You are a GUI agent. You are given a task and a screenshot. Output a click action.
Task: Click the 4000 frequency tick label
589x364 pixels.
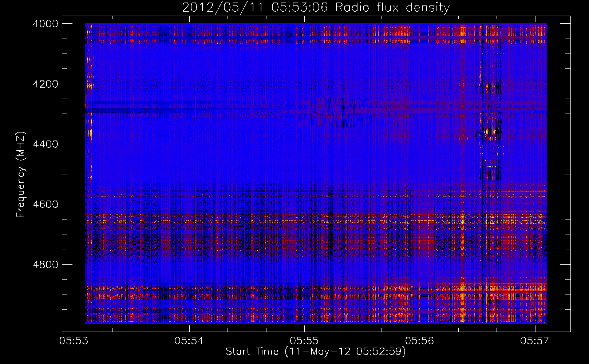point(46,24)
